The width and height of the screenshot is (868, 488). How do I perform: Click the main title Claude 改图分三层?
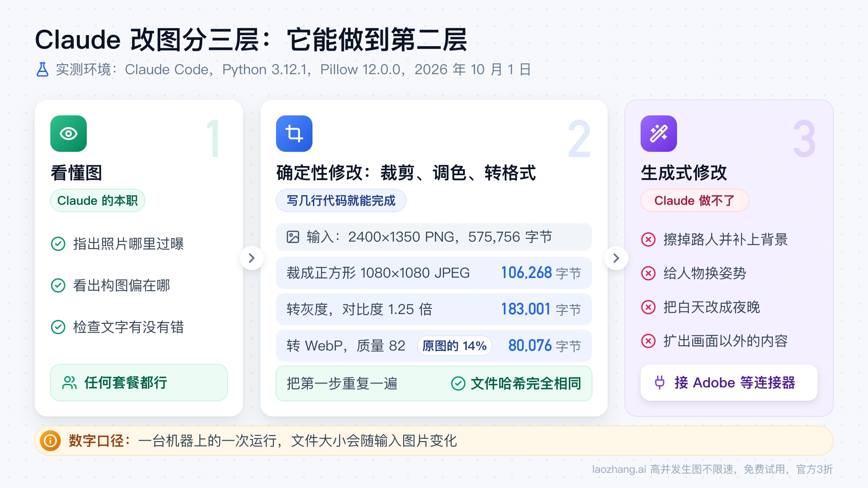[251, 39]
